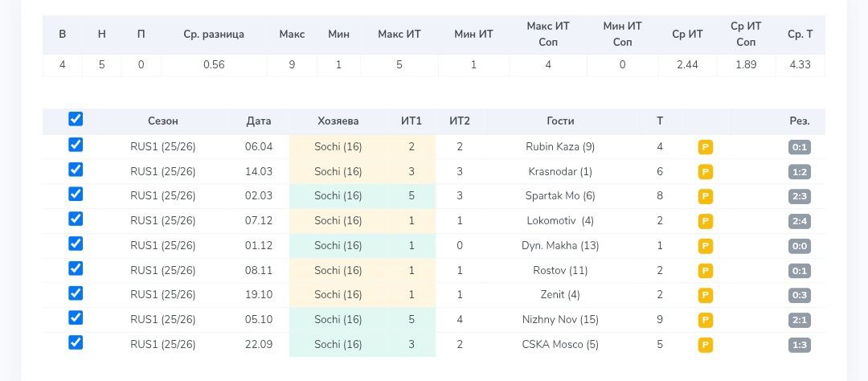Click the yellow P icon in Lokomotiv row
The width and height of the screenshot is (868, 381).
[706, 221]
